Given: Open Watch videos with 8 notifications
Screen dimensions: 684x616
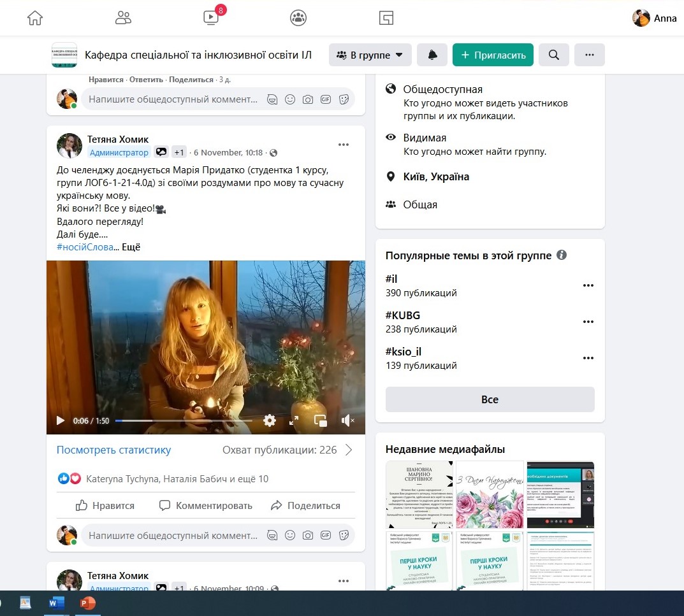Looking at the screenshot, I should (211, 18).
